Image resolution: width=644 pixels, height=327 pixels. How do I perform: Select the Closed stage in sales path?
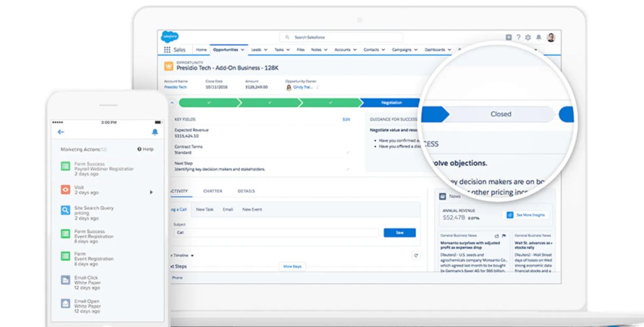pyautogui.click(x=501, y=114)
